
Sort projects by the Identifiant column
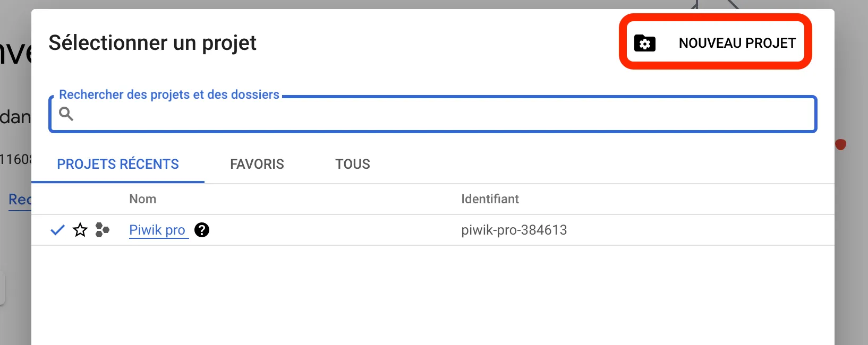pyautogui.click(x=490, y=199)
